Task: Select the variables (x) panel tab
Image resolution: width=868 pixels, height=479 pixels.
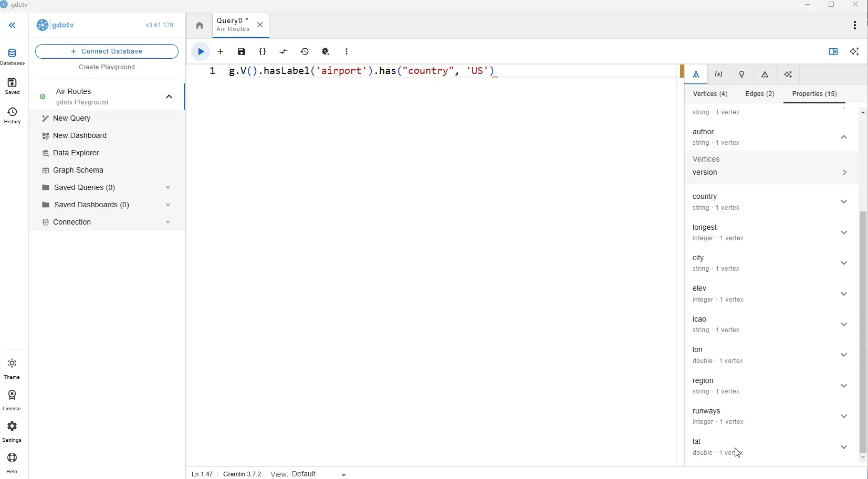Action: (719, 74)
